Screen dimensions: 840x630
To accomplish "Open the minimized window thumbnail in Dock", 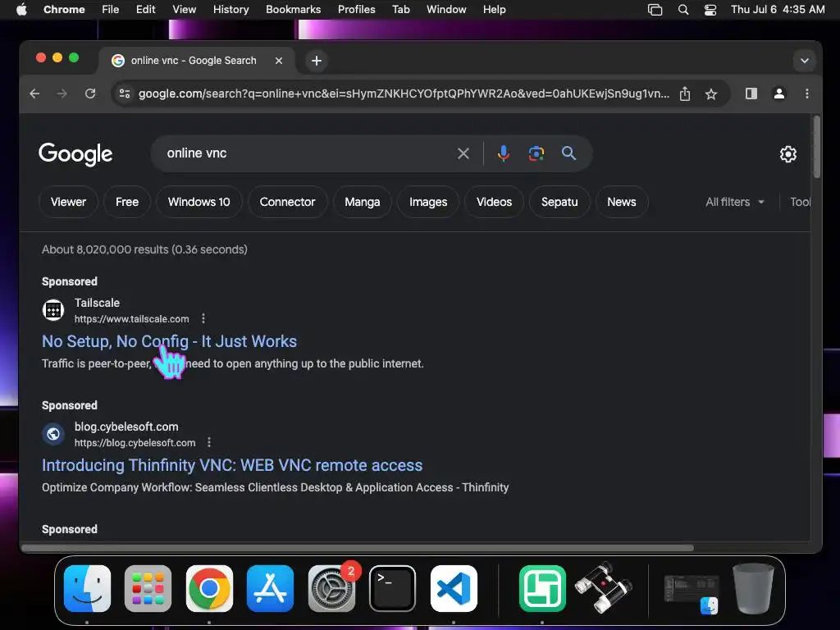I will pyautogui.click(x=691, y=588).
